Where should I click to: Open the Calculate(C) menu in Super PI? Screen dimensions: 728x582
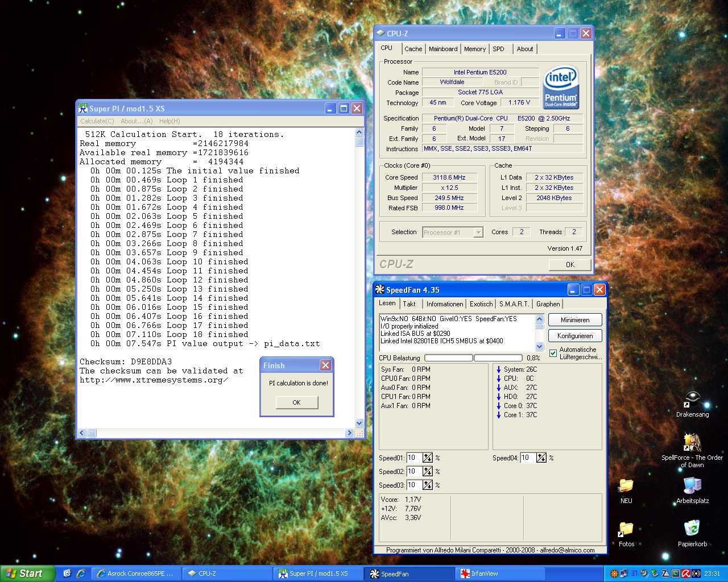point(97,121)
